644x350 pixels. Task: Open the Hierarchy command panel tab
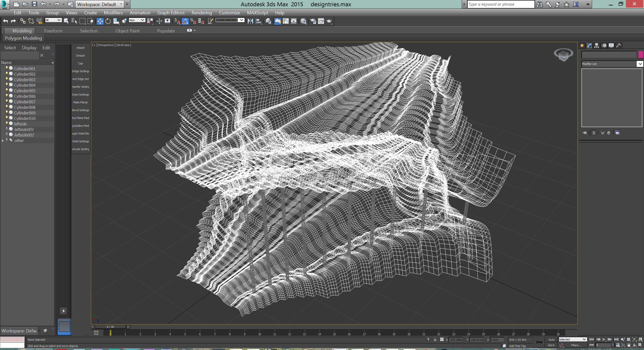597,46
